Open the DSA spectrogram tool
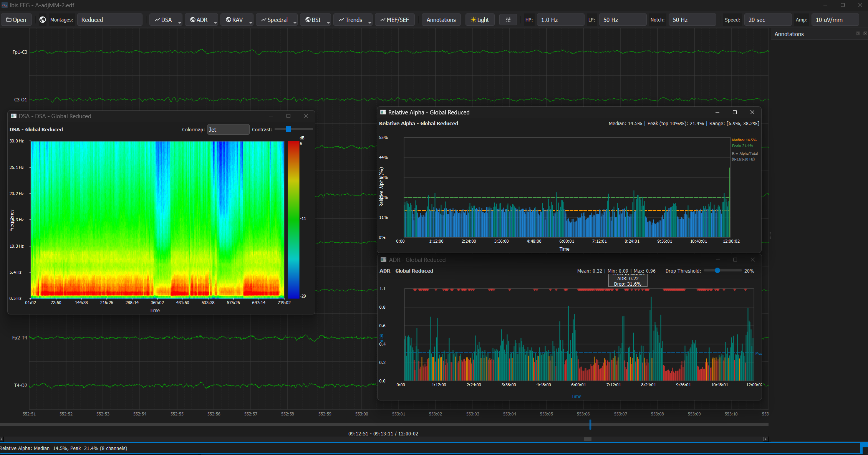The width and height of the screenshot is (868, 455). (165, 20)
